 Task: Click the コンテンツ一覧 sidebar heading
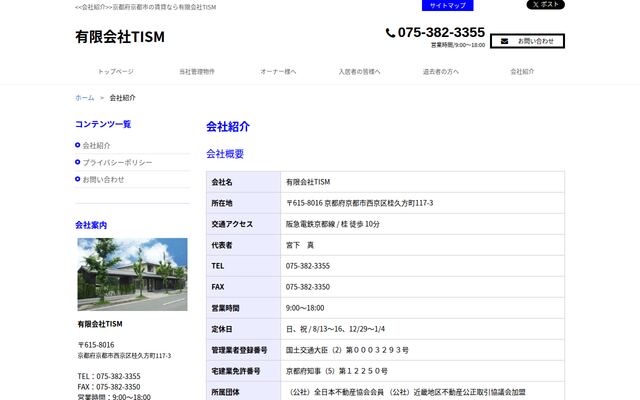pyautogui.click(x=103, y=124)
